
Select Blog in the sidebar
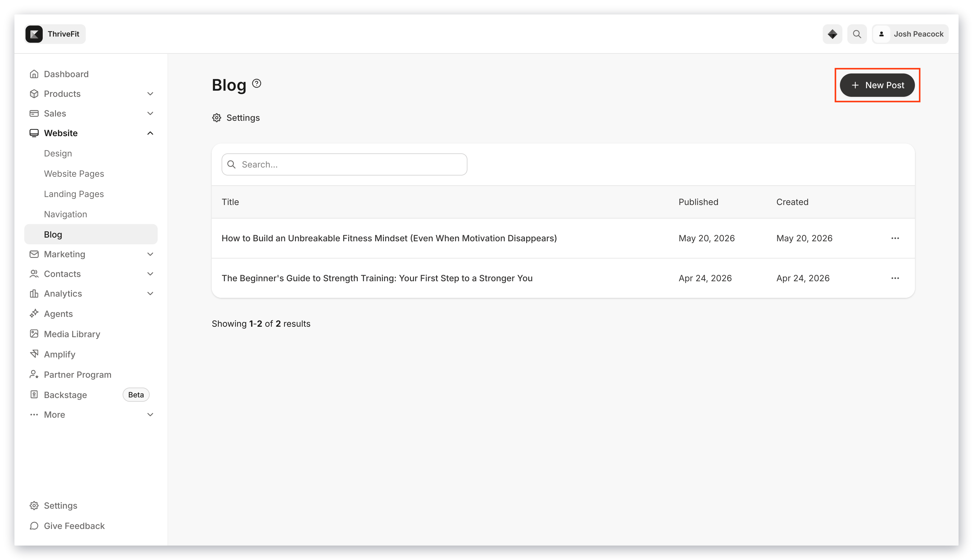[91, 234]
